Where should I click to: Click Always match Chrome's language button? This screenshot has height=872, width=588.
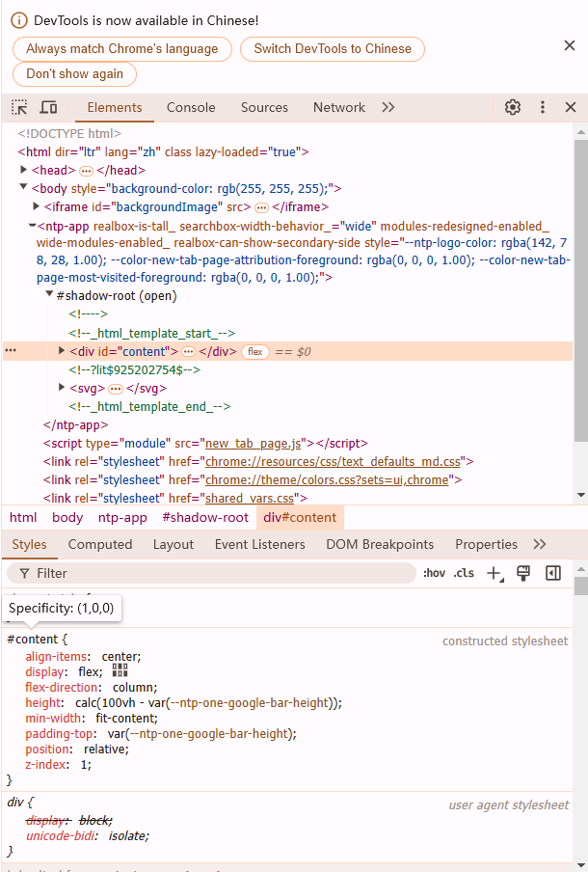coord(122,49)
